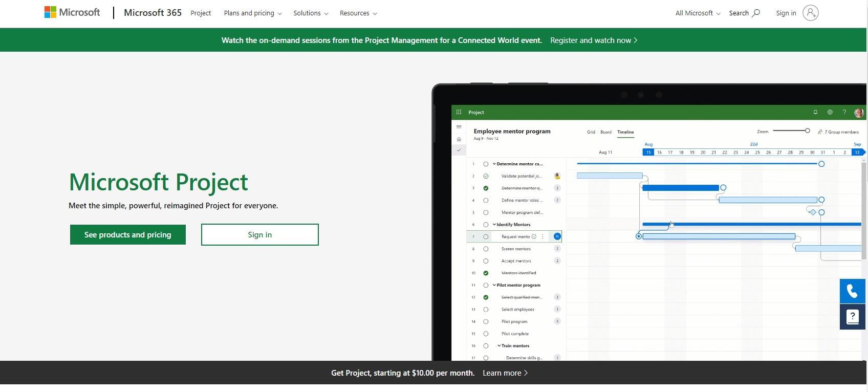Switch to the Board view tab
This screenshot has width=868, height=392.
coord(606,132)
